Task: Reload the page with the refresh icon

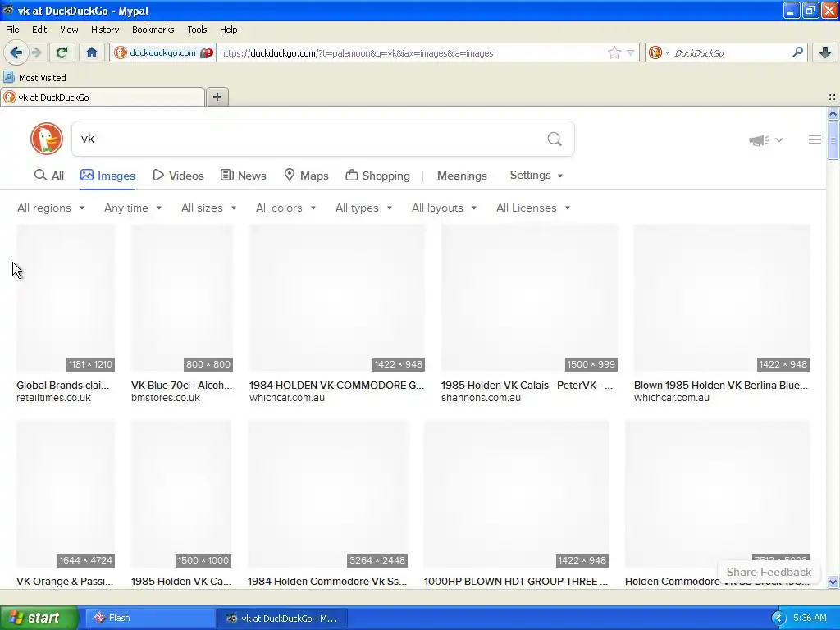Action: tap(62, 52)
